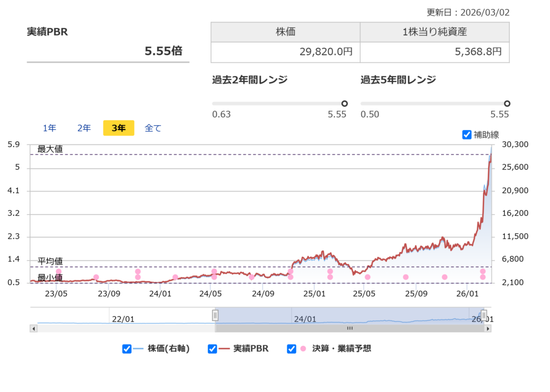Click the 22/01 label in the timeline navigator
The height and width of the screenshot is (392, 550).
point(124,318)
